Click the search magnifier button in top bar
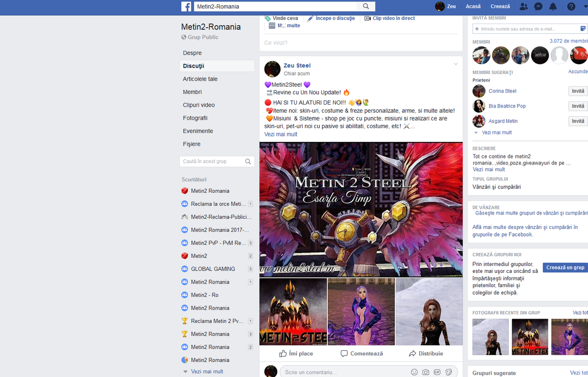The image size is (588, 377). (x=366, y=7)
